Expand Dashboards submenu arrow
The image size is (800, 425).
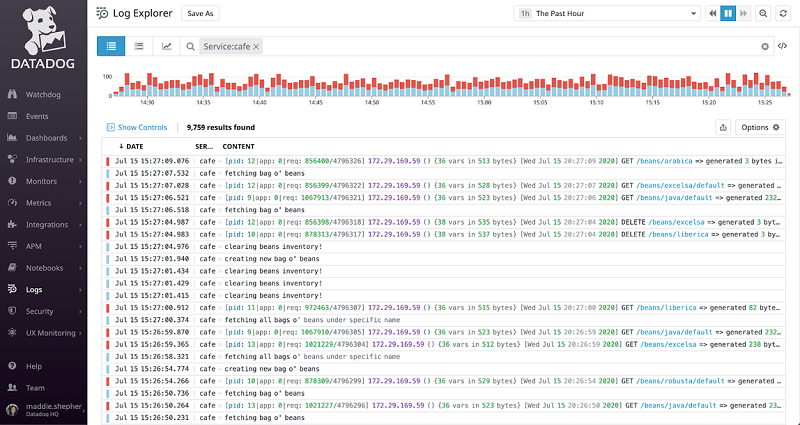(81, 138)
